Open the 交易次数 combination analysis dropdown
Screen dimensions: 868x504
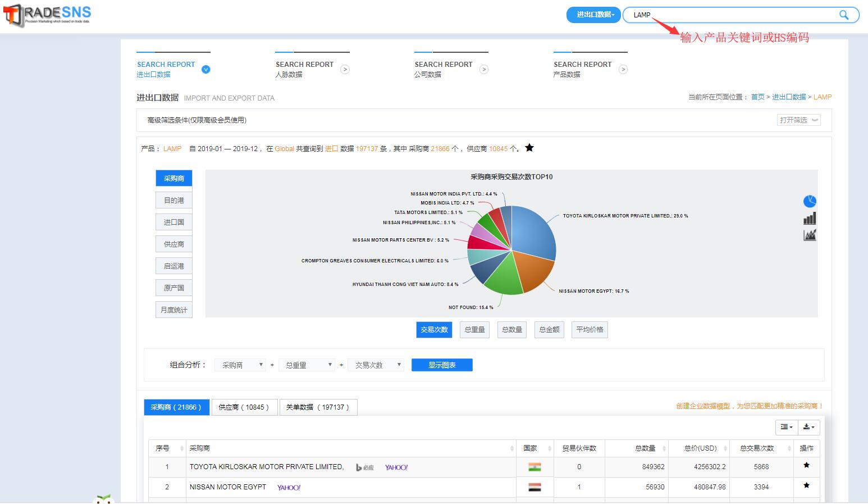point(376,365)
